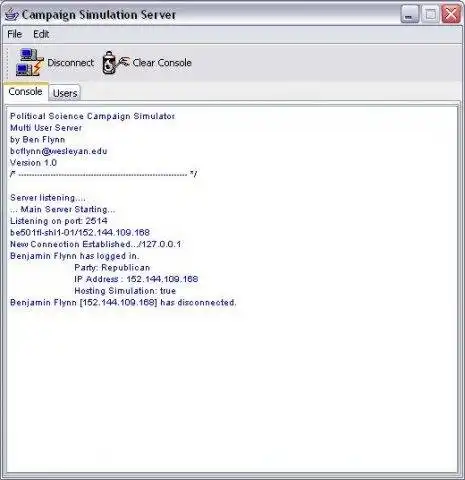This screenshot has height=480, width=465.
Task: Click the 'Version 1.0' line
Action: click(33, 163)
